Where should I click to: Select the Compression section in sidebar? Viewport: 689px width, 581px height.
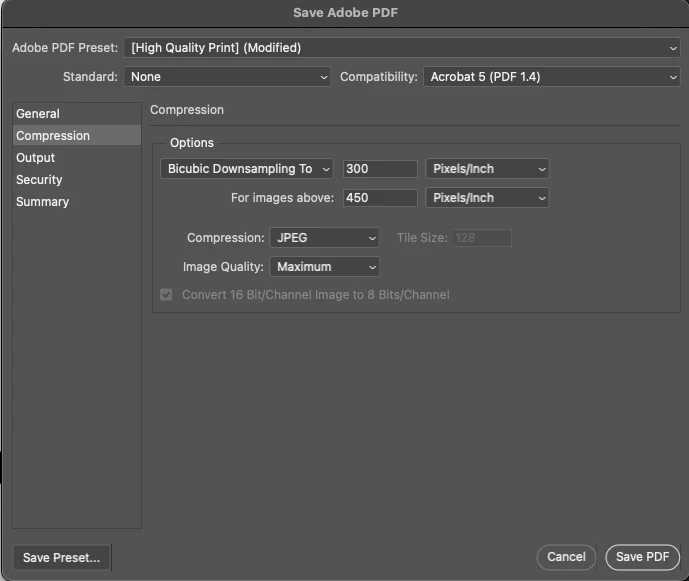click(77, 135)
